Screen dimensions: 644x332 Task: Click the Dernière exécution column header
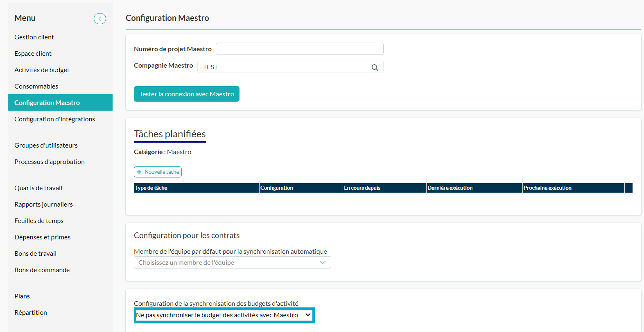point(474,188)
